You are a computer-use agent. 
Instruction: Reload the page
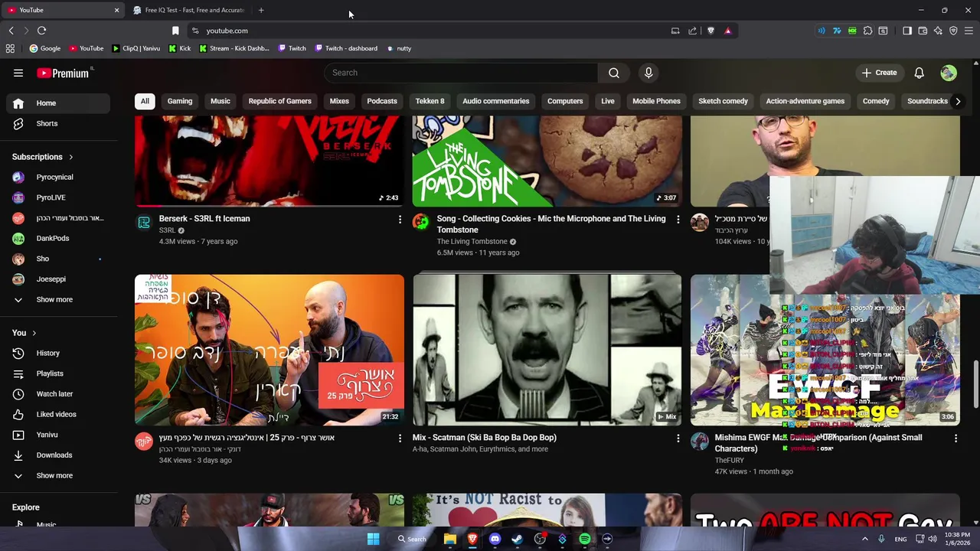click(41, 31)
